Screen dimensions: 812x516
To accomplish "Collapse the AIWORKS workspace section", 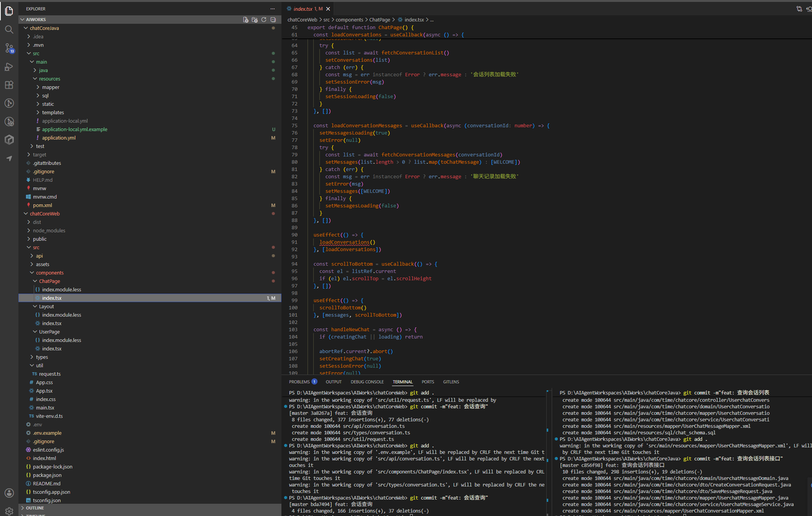I will pyautogui.click(x=36, y=20).
